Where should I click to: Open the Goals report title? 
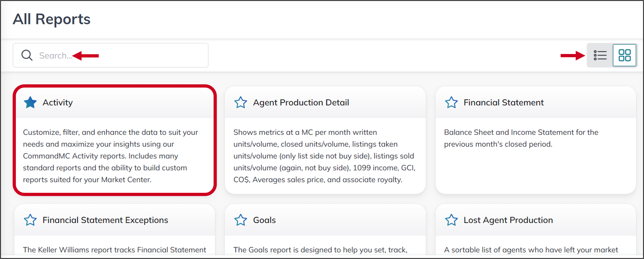click(x=264, y=220)
